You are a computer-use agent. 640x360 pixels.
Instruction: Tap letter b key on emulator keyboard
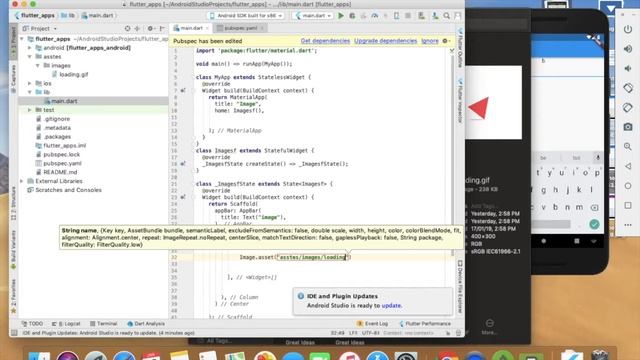555,207
